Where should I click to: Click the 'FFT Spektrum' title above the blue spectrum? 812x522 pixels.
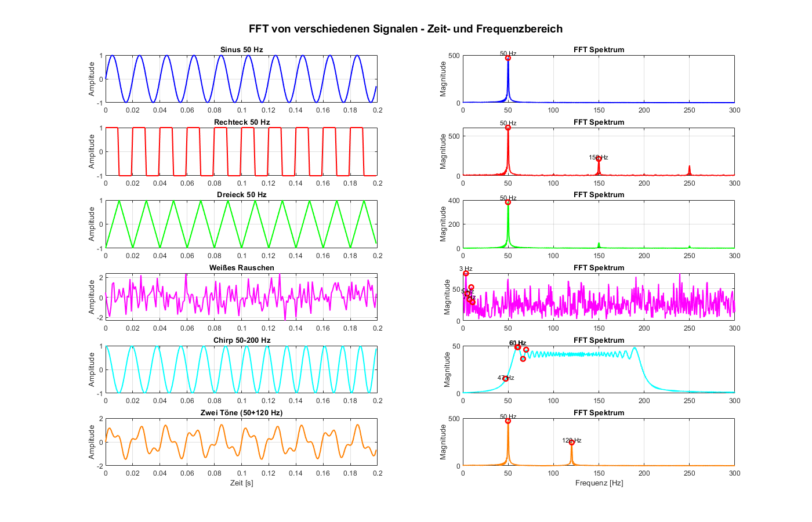pyautogui.click(x=599, y=50)
